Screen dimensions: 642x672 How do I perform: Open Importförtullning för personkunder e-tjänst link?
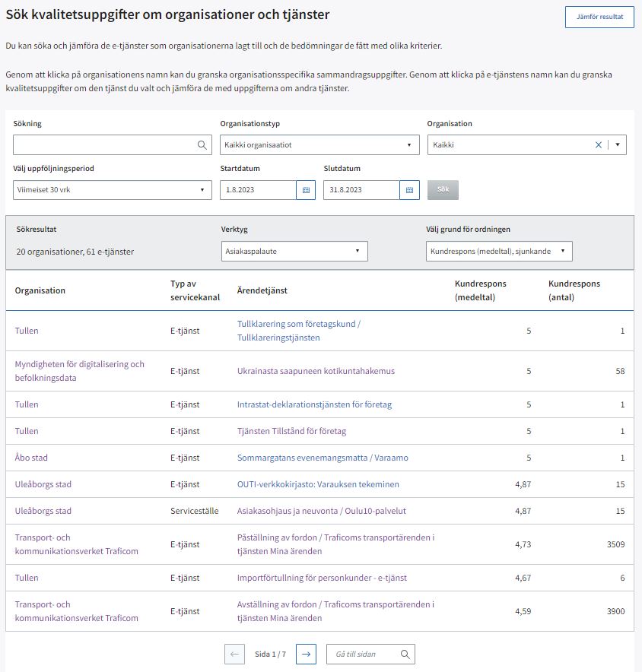322,578
